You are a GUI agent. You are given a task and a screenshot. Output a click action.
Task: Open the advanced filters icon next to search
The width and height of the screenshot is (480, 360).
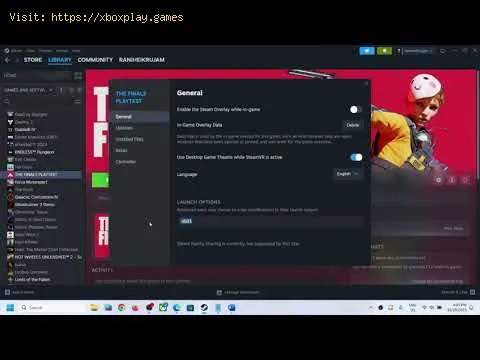pyautogui.click(x=77, y=101)
